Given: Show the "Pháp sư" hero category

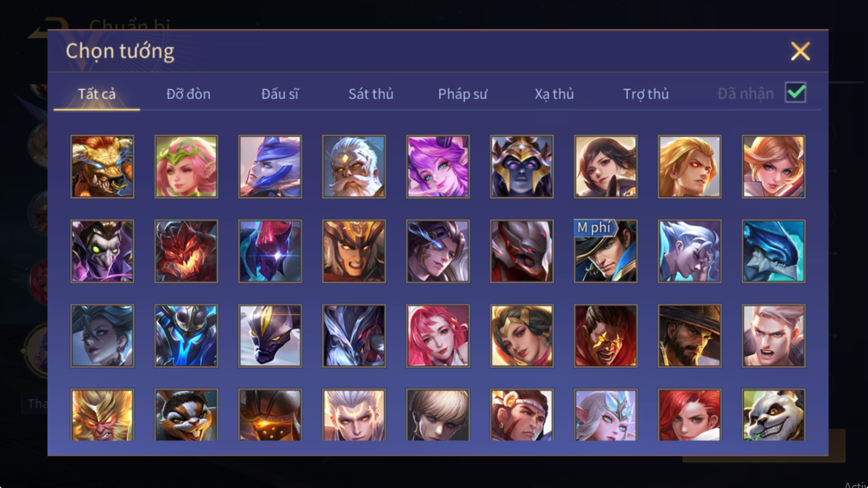Looking at the screenshot, I should click(x=462, y=94).
